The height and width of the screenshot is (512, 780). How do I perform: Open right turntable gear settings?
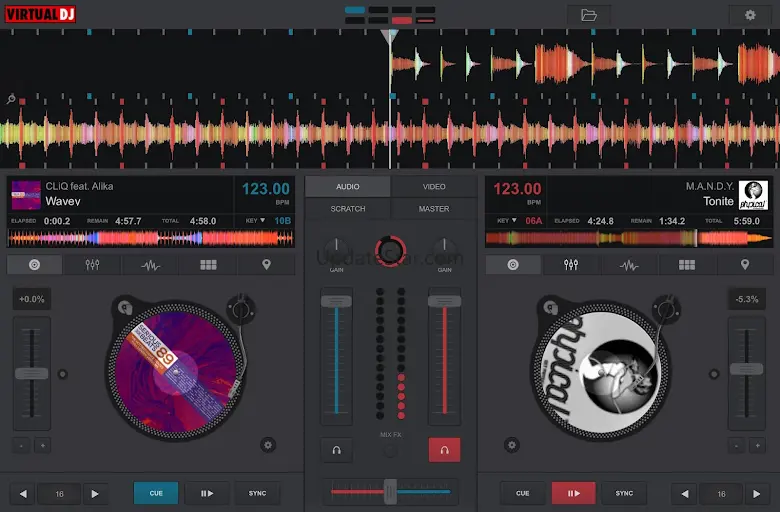(512, 444)
